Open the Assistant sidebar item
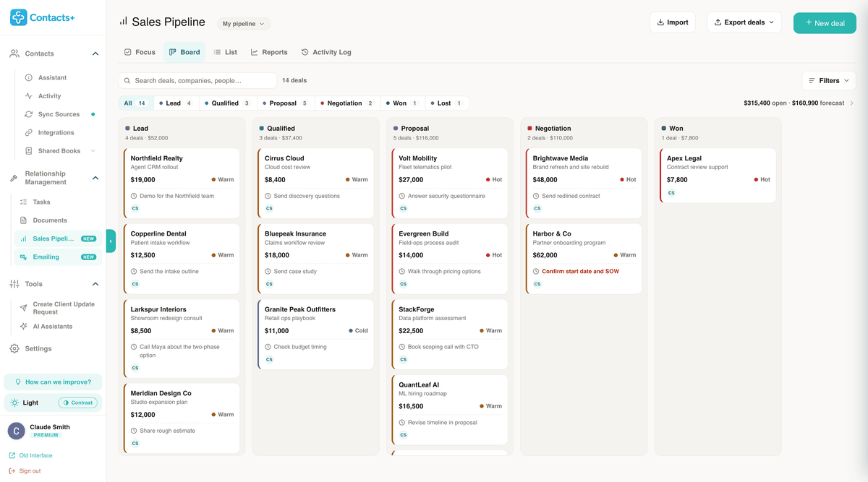Screen dimensions: 868x482 [x=52, y=77]
